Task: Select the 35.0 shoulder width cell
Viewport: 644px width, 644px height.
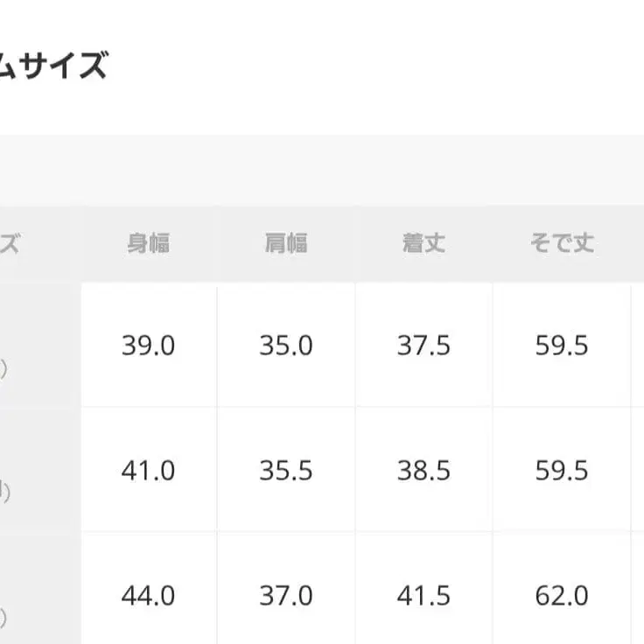Action: click(x=286, y=346)
